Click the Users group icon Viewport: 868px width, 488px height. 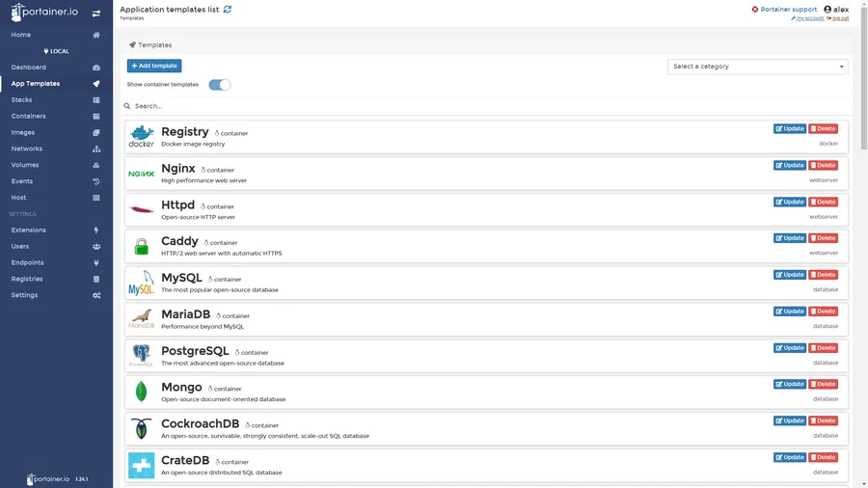96,247
